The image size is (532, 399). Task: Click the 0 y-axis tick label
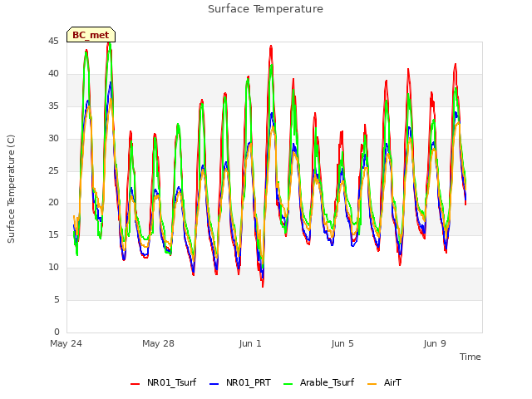pos(57,332)
